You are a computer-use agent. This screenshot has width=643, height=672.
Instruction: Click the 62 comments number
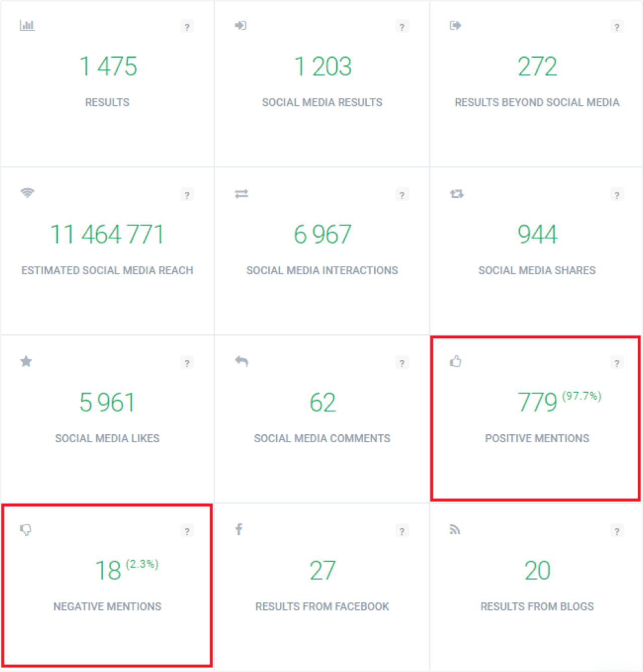(x=323, y=402)
